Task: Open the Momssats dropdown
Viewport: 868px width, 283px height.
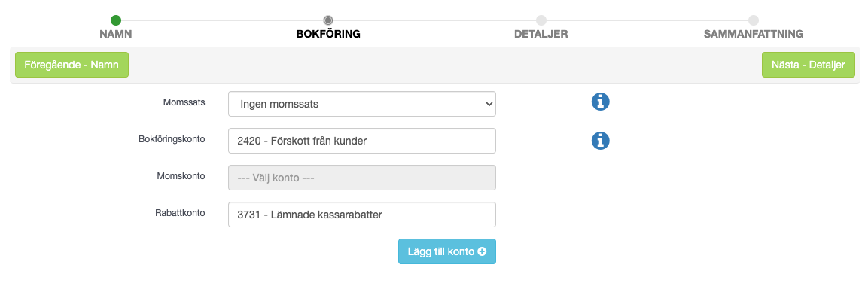Action: point(362,104)
